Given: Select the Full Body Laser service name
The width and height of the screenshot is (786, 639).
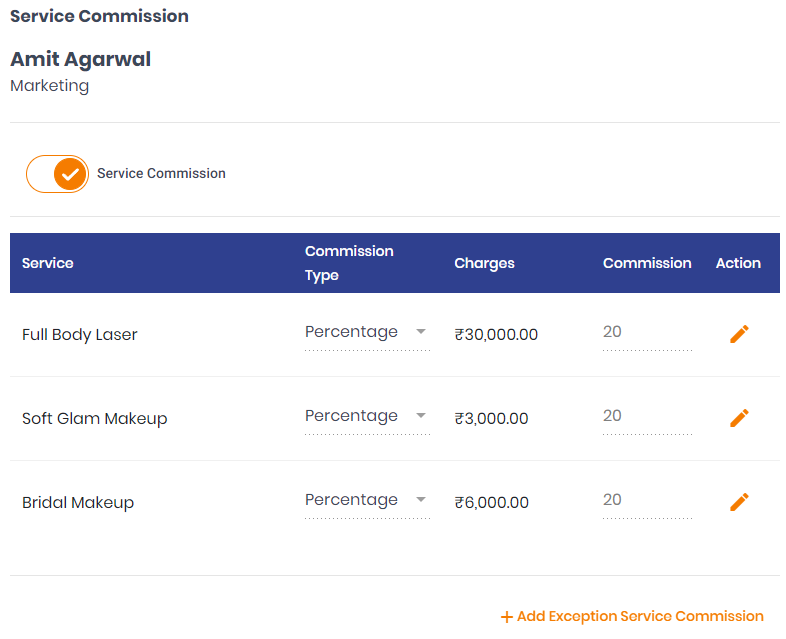Looking at the screenshot, I should [x=80, y=334].
